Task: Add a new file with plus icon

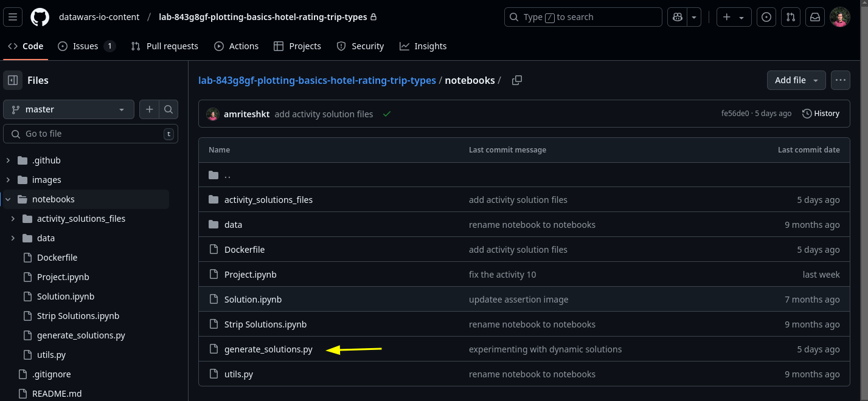Action: 149,109
